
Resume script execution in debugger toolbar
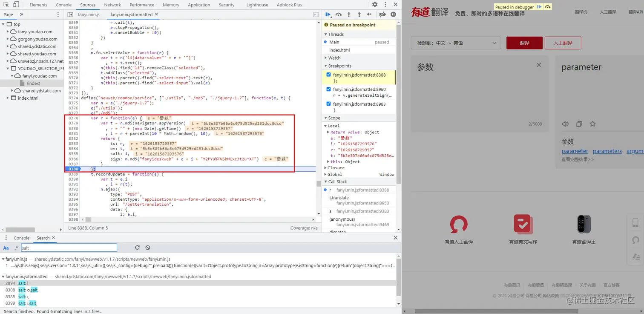click(x=328, y=14)
